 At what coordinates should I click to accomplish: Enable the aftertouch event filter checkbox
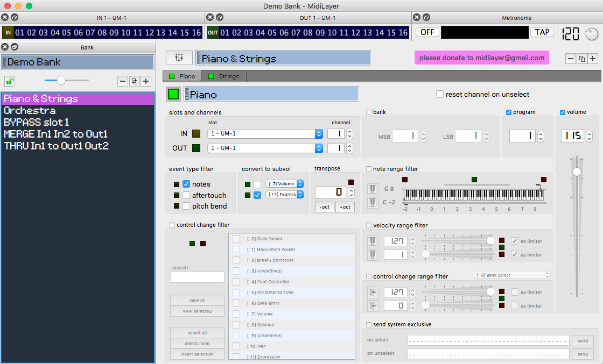click(186, 195)
